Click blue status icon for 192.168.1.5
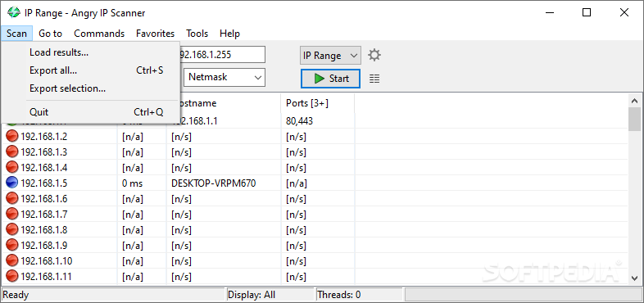Viewport: 644px width, 303px height. [12, 183]
